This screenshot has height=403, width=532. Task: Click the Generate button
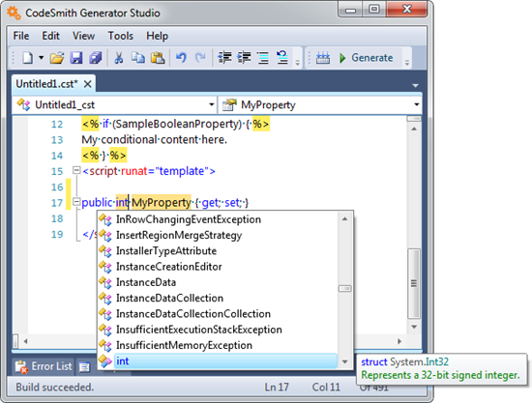367,58
